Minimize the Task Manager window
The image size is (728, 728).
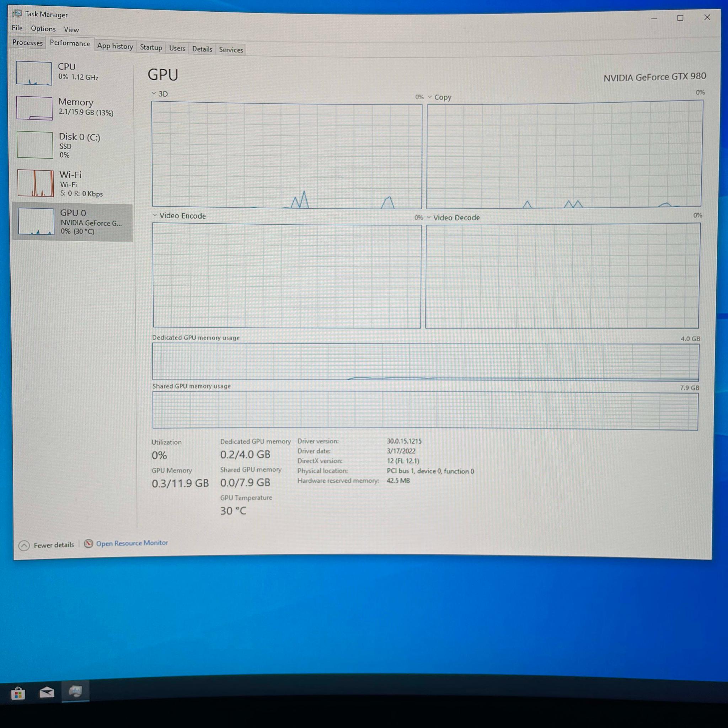click(654, 18)
